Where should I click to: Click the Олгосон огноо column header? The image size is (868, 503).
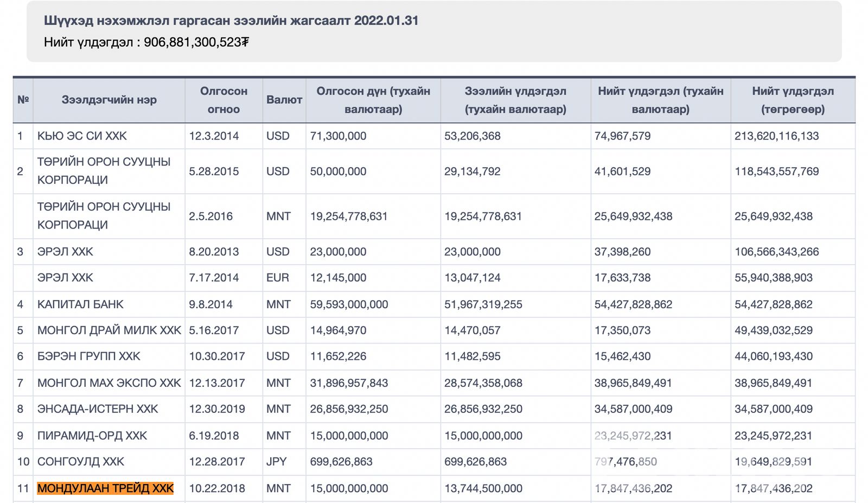coord(224,100)
